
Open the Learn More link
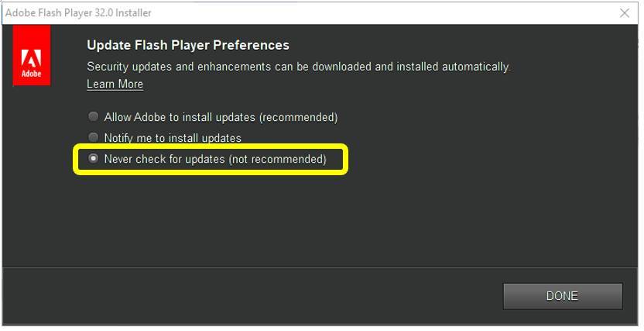click(115, 84)
